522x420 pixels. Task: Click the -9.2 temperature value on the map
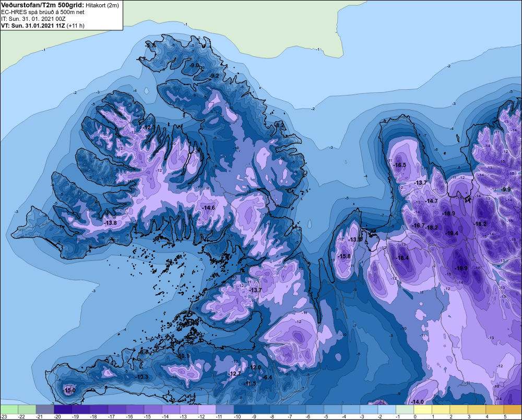[x=214, y=76]
